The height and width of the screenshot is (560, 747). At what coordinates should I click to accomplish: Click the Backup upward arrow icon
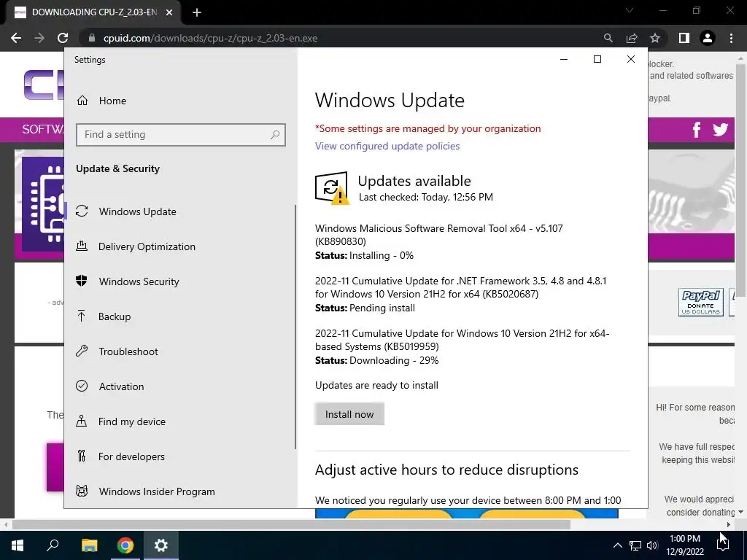[82, 316]
